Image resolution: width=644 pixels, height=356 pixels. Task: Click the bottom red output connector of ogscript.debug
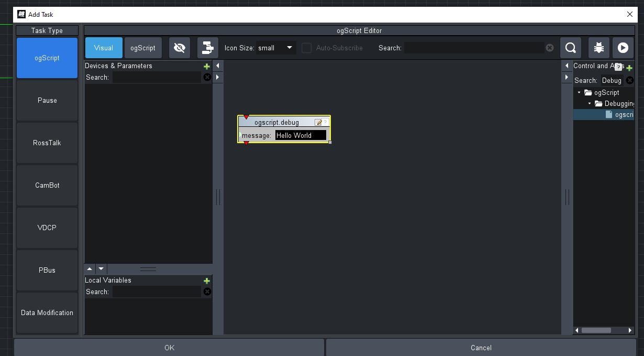246,143
